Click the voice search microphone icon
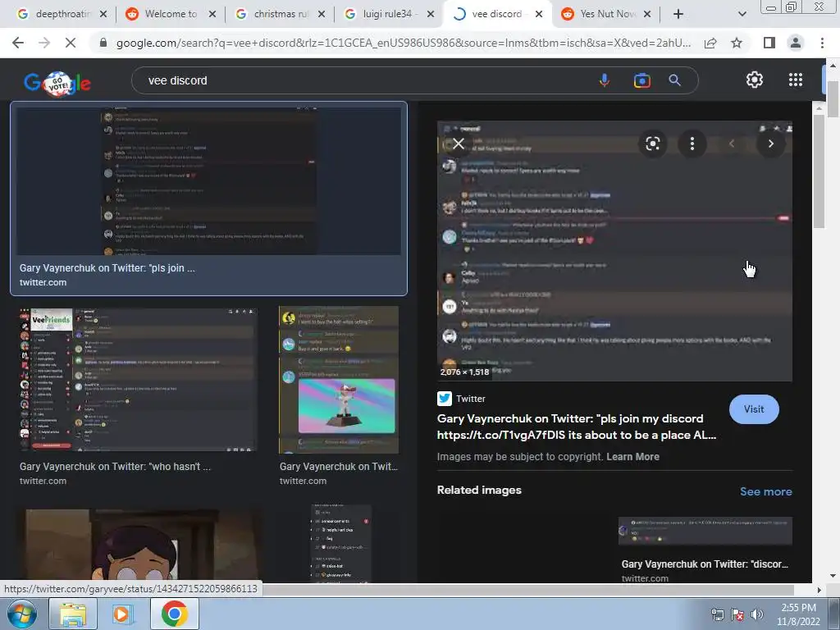This screenshot has width=840, height=630. point(605,80)
